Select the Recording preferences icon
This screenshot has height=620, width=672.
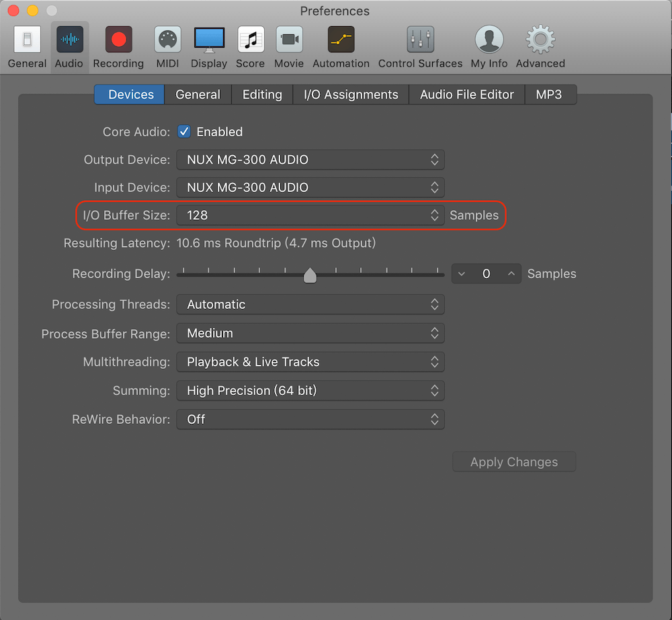click(118, 41)
